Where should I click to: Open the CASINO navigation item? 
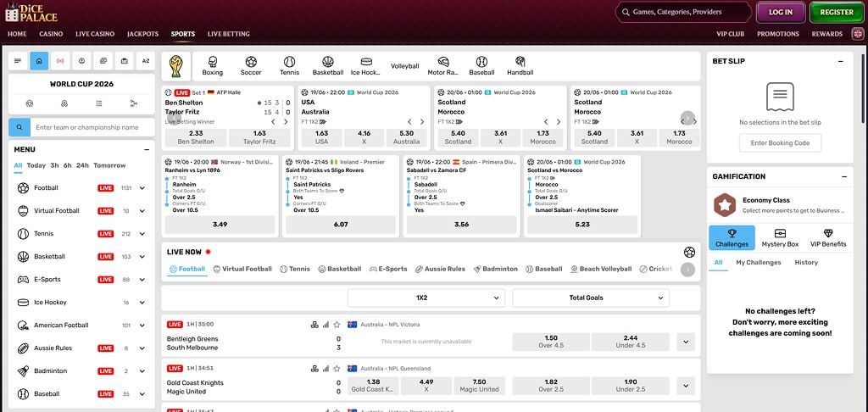(51, 34)
